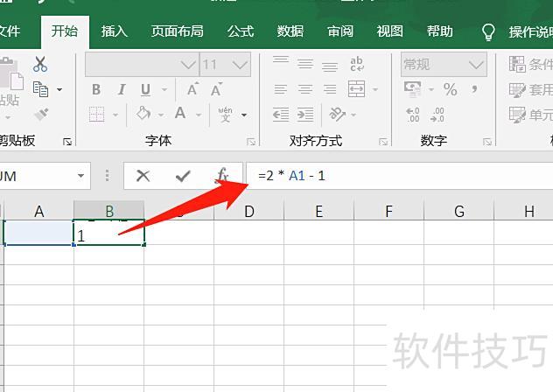This screenshot has height=392, width=553.
Task: Select column D header
Action: 249,212
